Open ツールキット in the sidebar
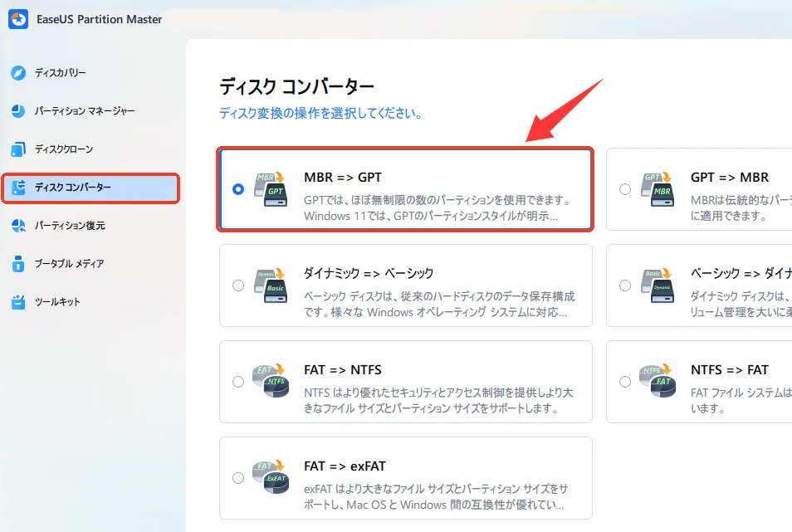The image size is (792, 532). [90, 302]
